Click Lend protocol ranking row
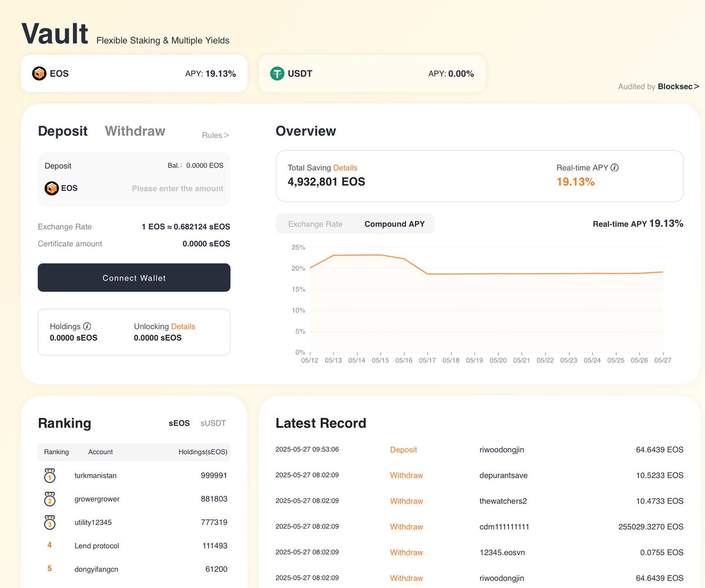 tap(134, 546)
